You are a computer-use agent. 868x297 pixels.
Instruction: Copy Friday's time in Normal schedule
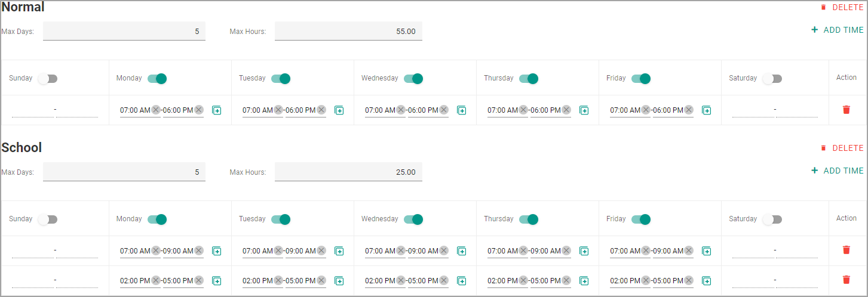[x=707, y=110]
